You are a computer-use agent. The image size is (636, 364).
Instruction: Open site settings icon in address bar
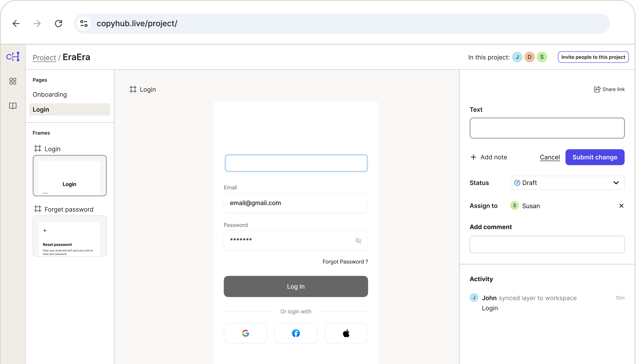[84, 24]
